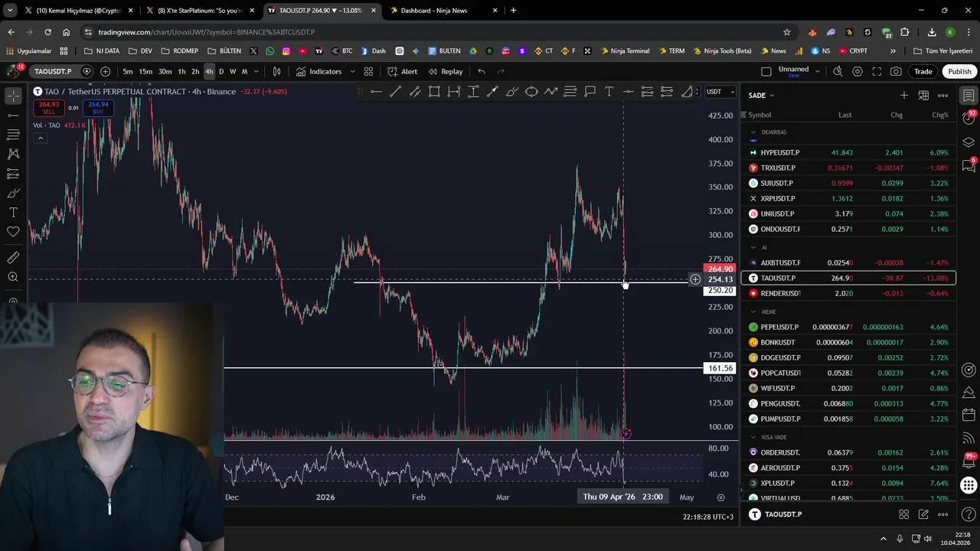Open the Ninja Terminal bookmark
The width and height of the screenshot is (980, 551).
pyautogui.click(x=625, y=51)
